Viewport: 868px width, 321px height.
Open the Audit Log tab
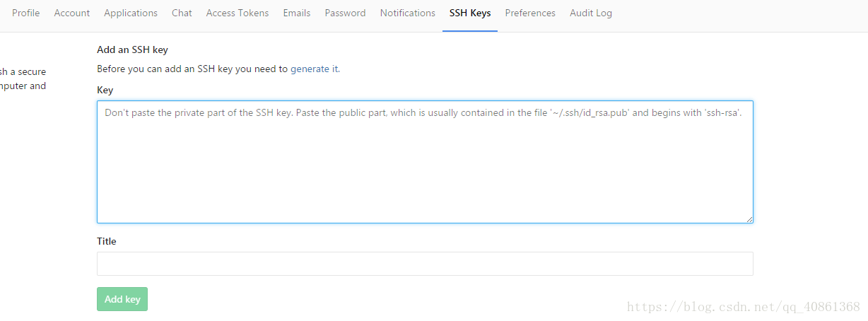point(591,13)
